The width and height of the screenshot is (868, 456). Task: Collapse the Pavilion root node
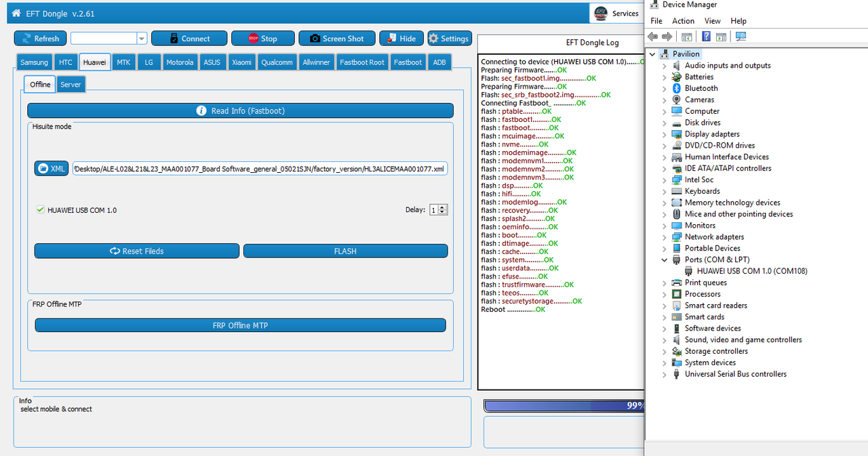652,54
